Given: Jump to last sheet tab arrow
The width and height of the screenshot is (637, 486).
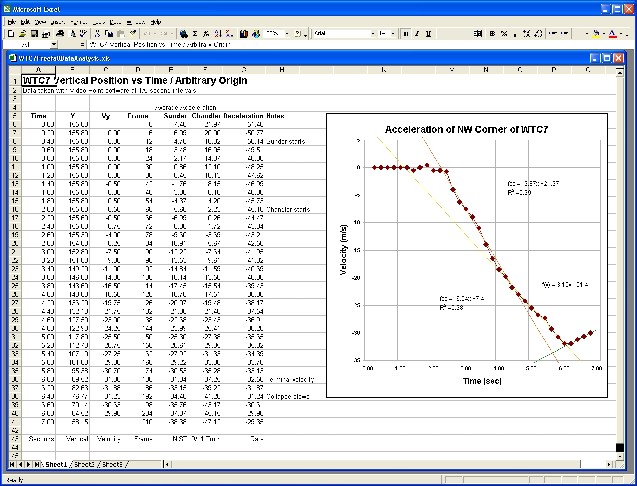Looking at the screenshot, I should 37,464.
